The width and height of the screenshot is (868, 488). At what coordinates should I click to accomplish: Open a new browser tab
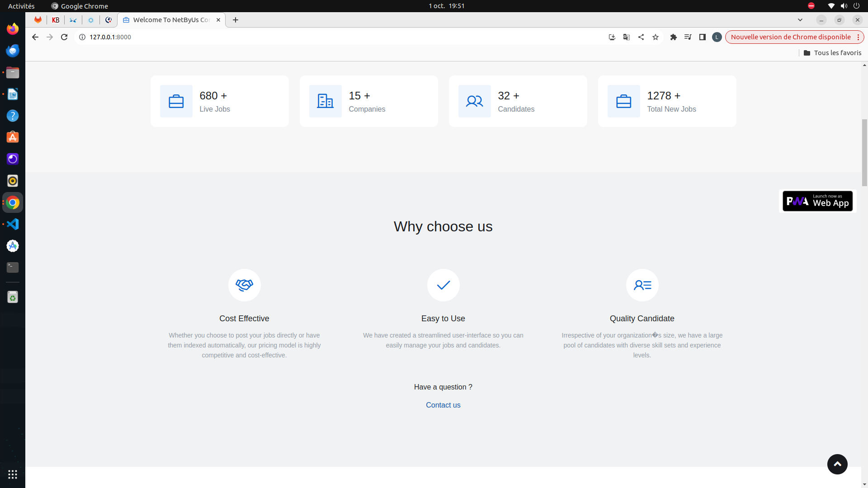tap(236, 20)
